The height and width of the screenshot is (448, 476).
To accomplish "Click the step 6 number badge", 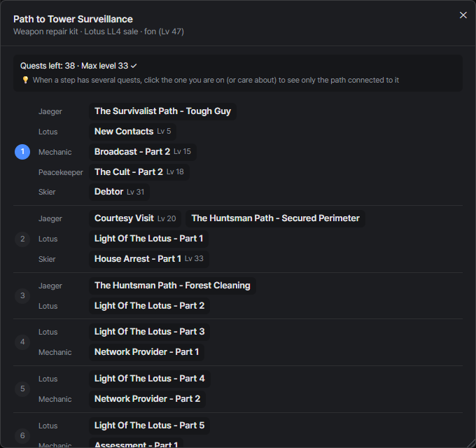I will [x=22, y=435].
